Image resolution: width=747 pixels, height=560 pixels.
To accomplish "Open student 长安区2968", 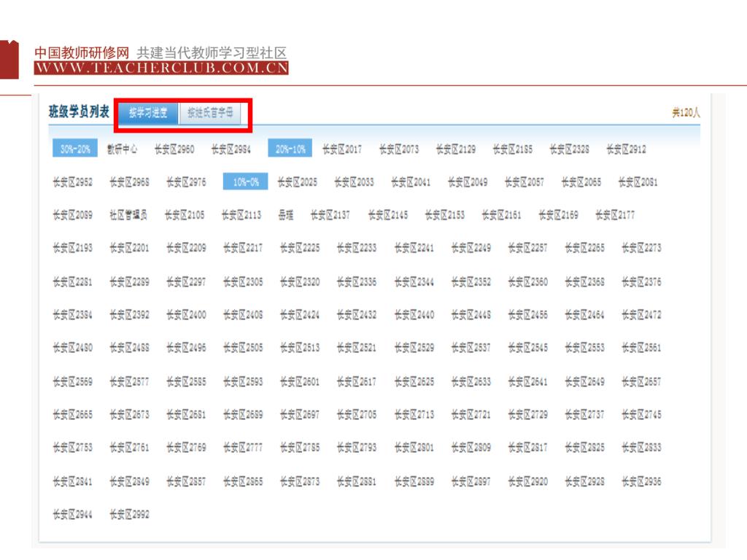I will click(x=129, y=182).
